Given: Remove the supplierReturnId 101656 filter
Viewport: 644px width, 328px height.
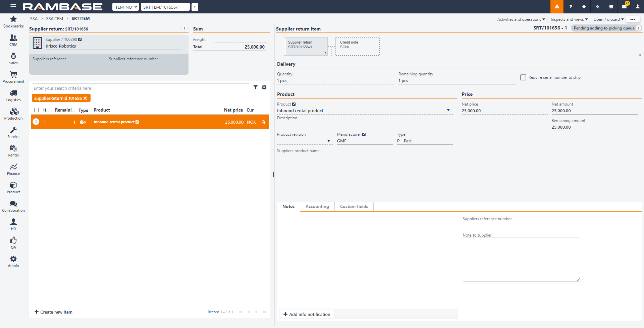Looking at the screenshot, I should pyautogui.click(x=85, y=98).
